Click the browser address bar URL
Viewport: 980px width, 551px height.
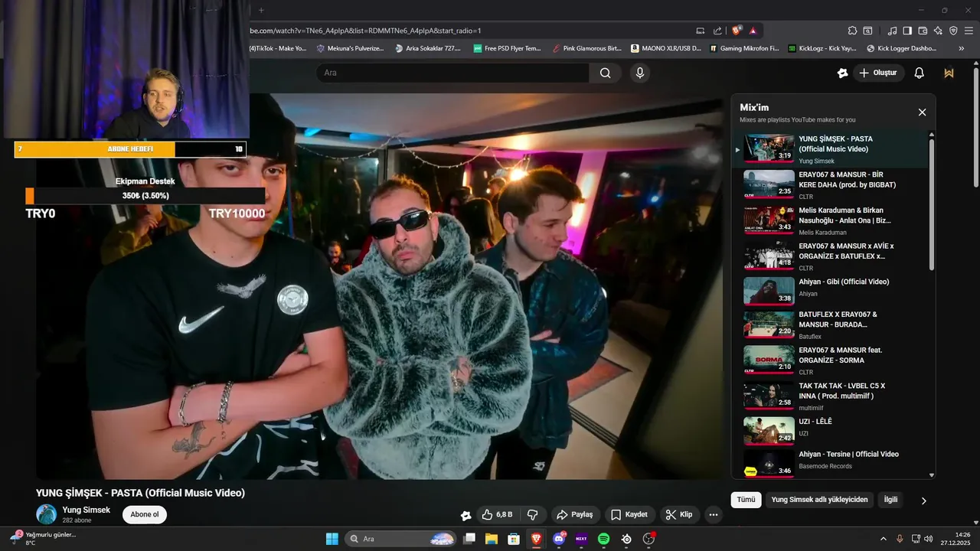[364, 31]
